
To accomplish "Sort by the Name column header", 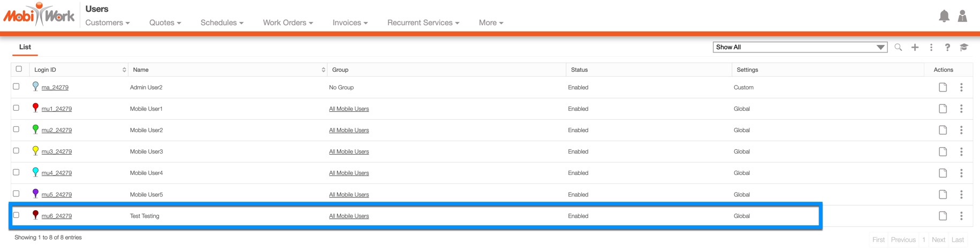I will [141, 70].
